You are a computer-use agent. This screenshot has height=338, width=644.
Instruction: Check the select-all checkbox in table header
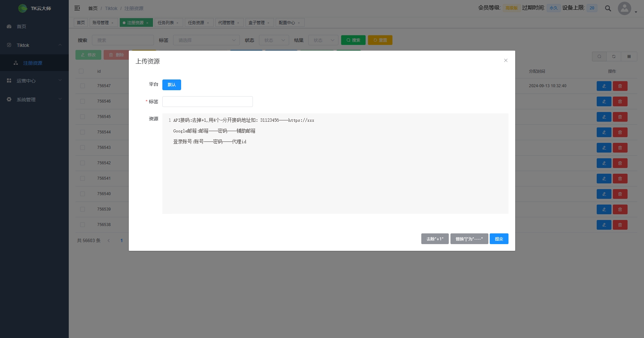(x=82, y=71)
